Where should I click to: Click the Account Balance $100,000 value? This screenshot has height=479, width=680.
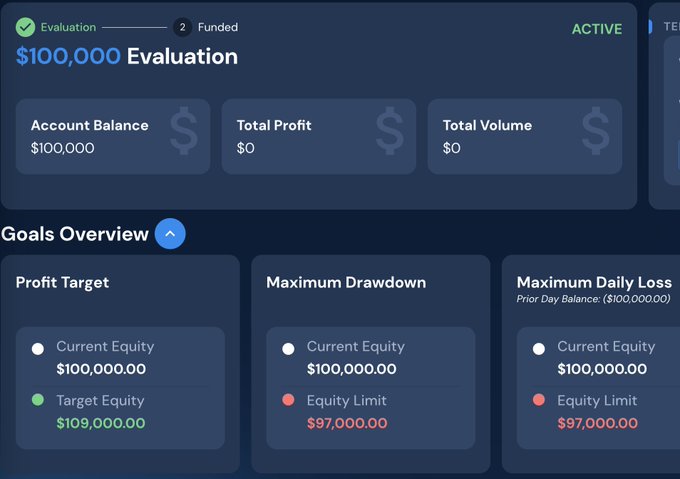pyautogui.click(x=62, y=148)
